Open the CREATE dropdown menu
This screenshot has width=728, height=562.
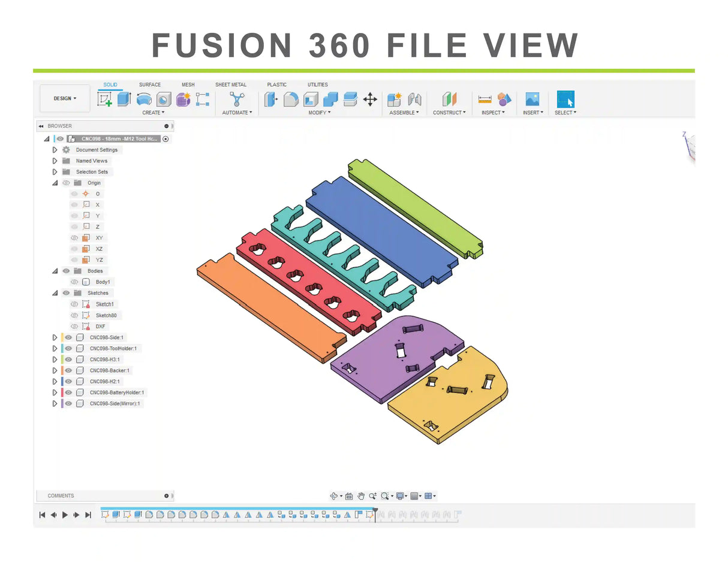[154, 113]
